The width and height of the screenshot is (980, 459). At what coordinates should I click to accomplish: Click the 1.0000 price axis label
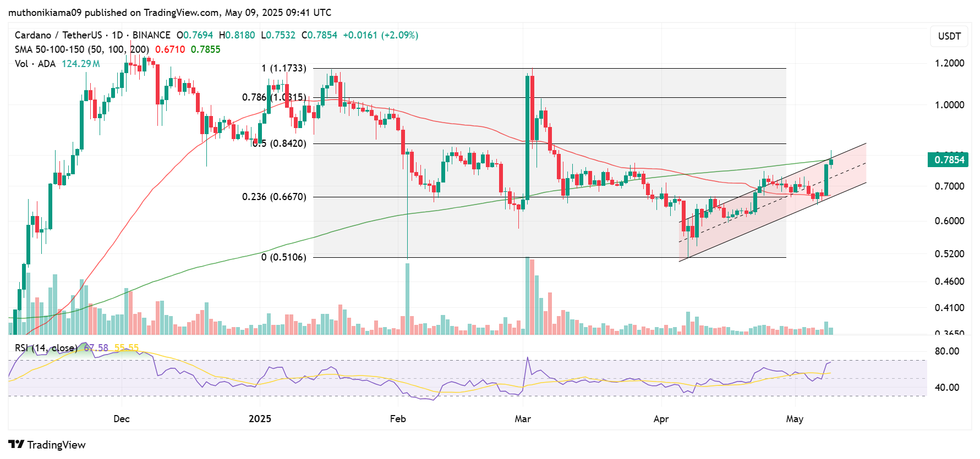point(949,105)
